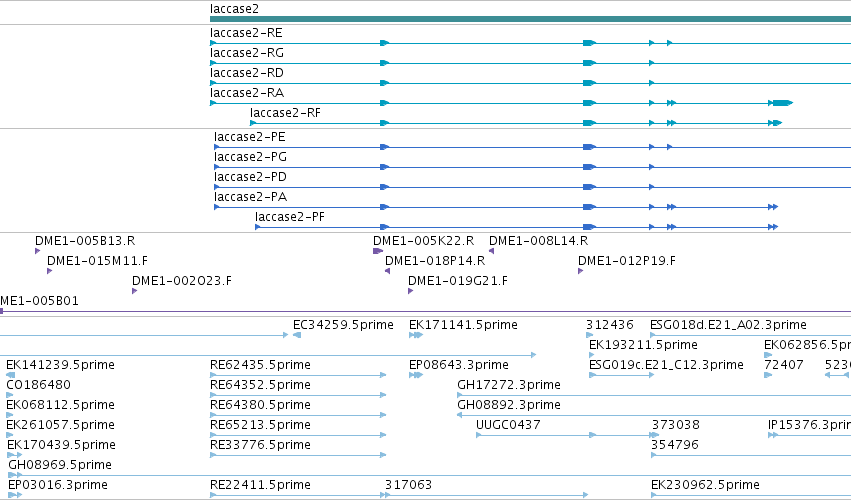This screenshot has width=851, height=500.
Task: Click the DME1-002O23.F feature label
Action: tap(182, 281)
